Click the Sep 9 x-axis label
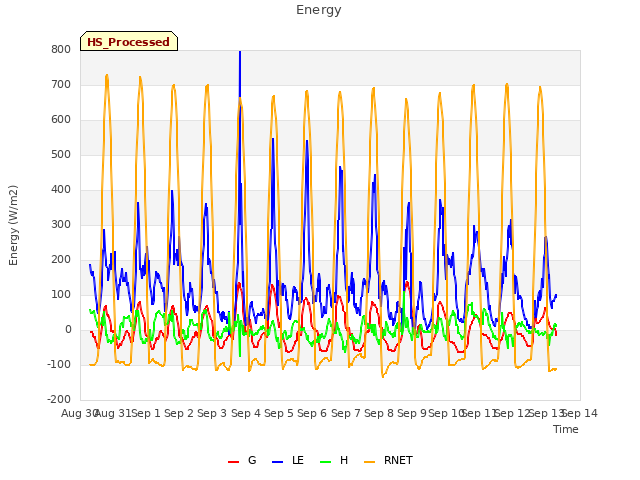The width and height of the screenshot is (640, 480). pyautogui.click(x=412, y=413)
